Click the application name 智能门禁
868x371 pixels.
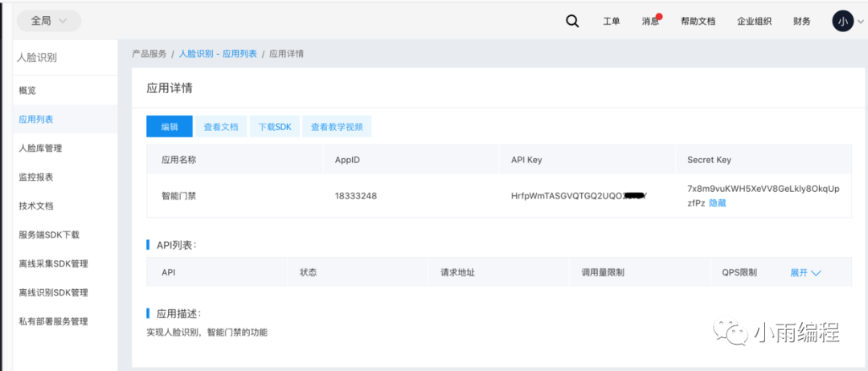(178, 196)
